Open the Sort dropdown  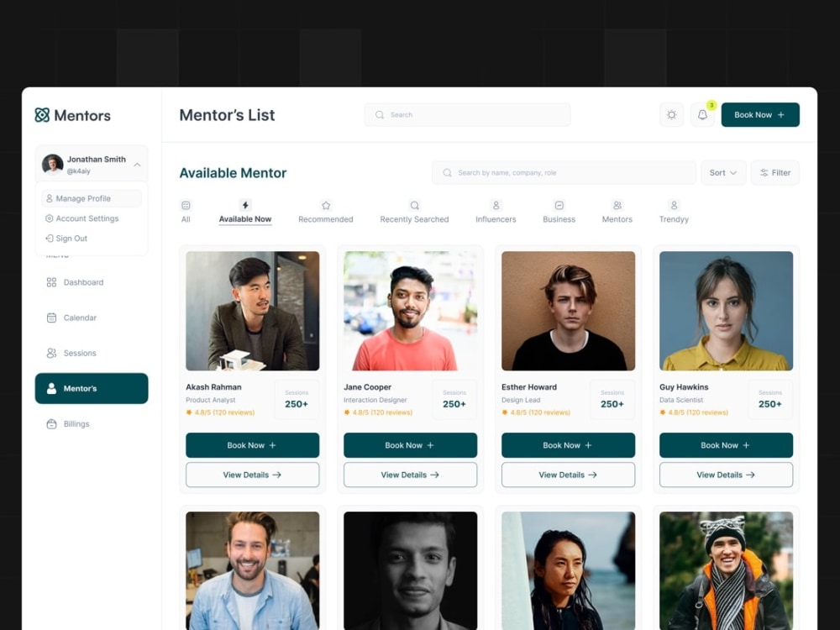click(723, 172)
